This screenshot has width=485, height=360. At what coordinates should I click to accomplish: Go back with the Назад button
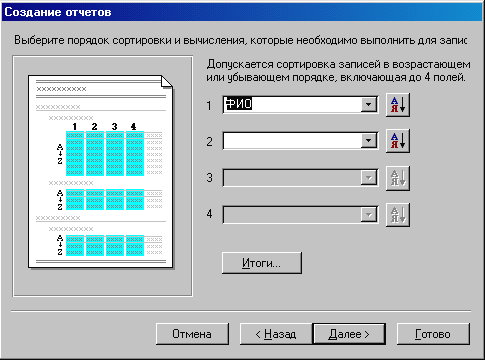pos(276,334)
